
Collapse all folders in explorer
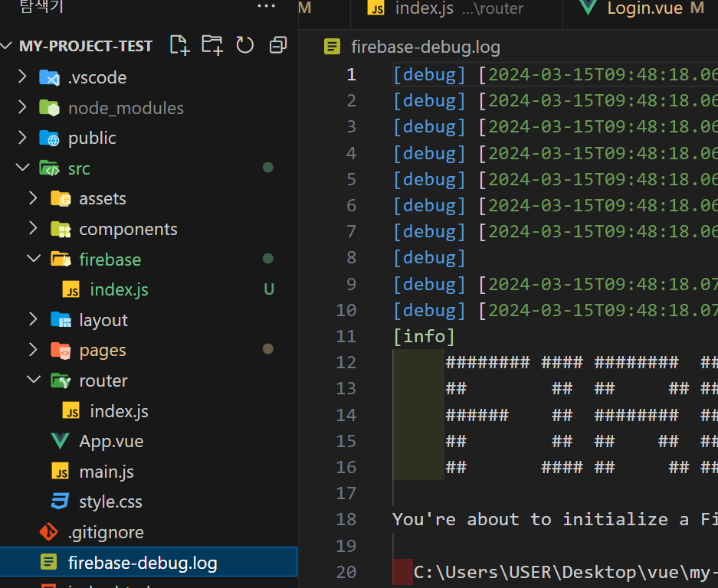click(x=278, y=45)
